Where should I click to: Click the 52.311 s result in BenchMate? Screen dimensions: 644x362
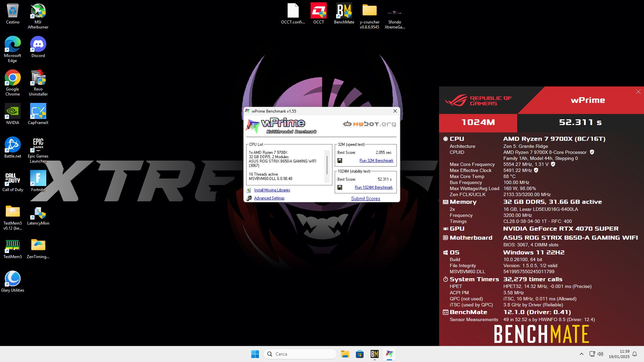coord(580,122)
